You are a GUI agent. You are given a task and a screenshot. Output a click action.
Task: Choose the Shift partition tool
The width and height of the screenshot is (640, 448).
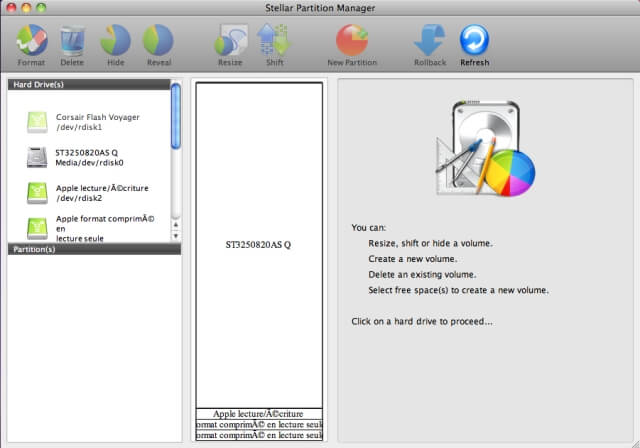click(273, 41)
